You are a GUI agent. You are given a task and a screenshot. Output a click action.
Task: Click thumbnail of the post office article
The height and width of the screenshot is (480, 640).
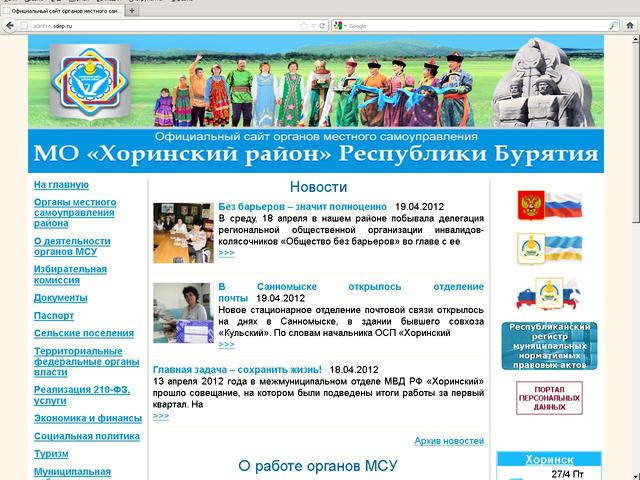(x=183, y=313)
